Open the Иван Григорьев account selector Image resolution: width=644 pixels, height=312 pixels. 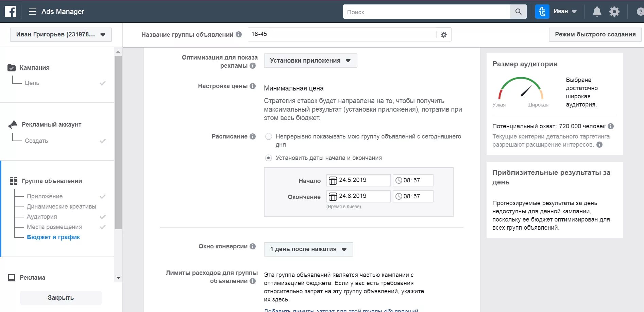(x=61, y=34)
